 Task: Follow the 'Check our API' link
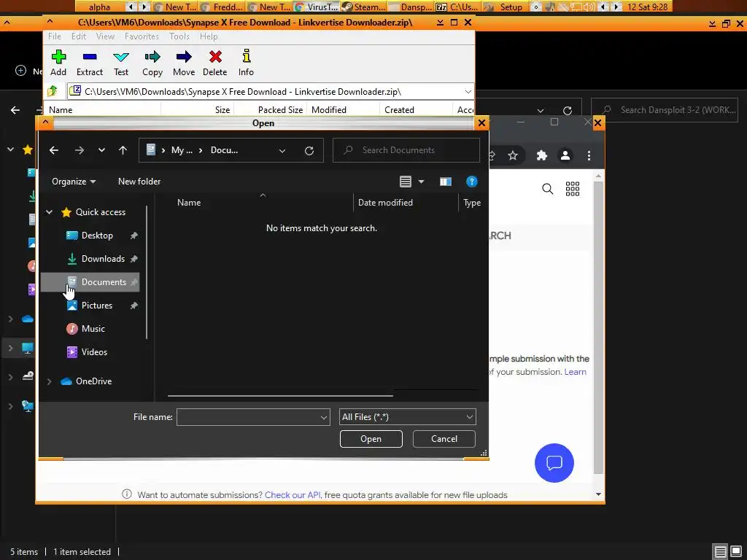293,495
